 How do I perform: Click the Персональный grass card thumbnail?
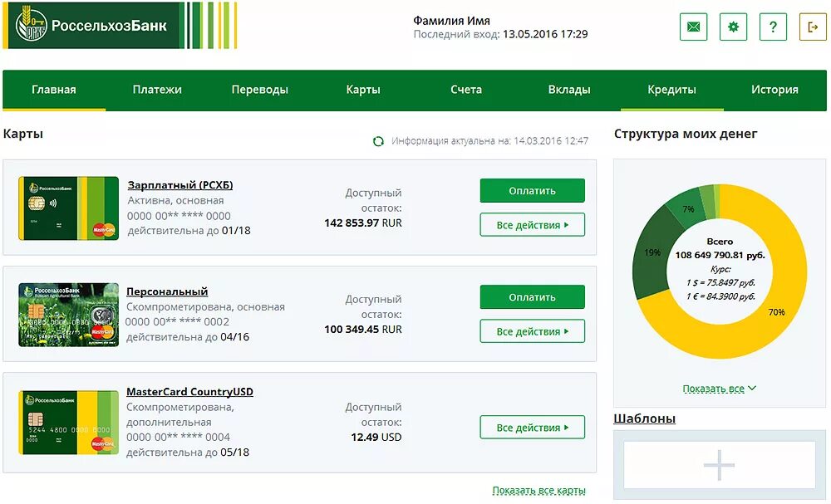click(x=68, y=315)
